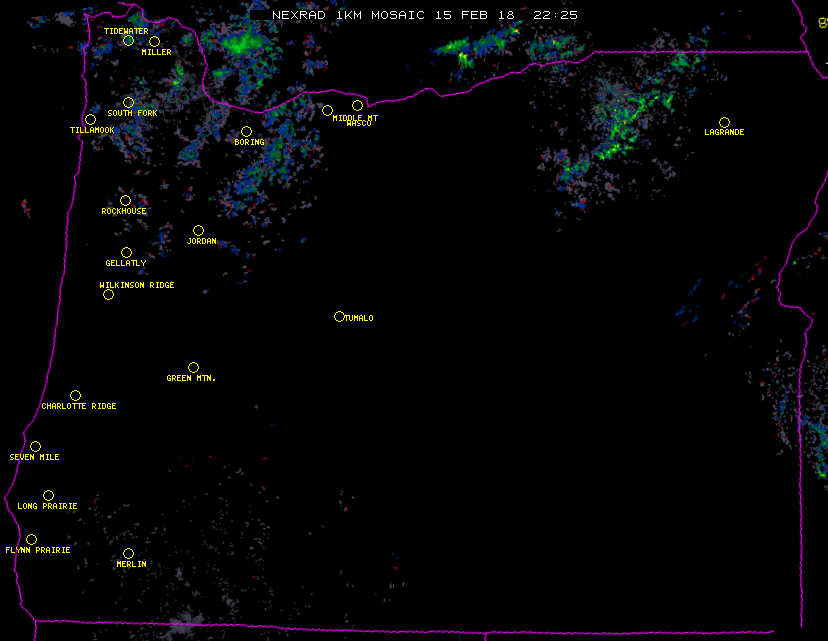Screen dimensions: 828x641
Task: Click the Gellatly station circle marker
Action: coord(126,253)
